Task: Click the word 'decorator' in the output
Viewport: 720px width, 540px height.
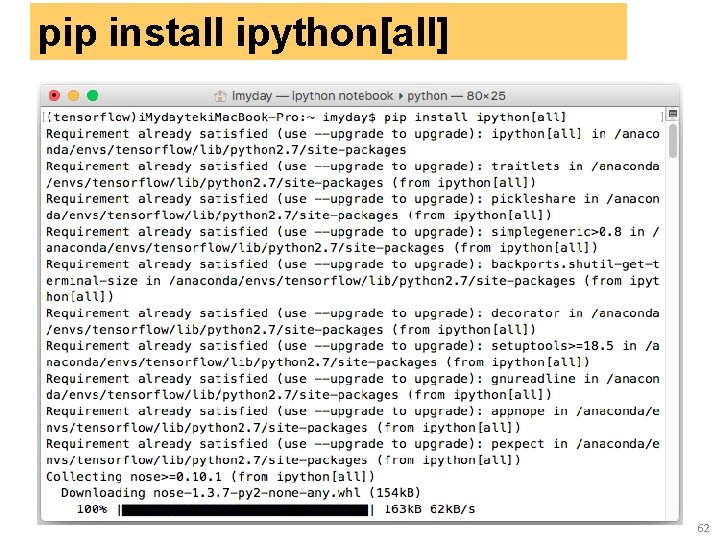Action: 525,314
